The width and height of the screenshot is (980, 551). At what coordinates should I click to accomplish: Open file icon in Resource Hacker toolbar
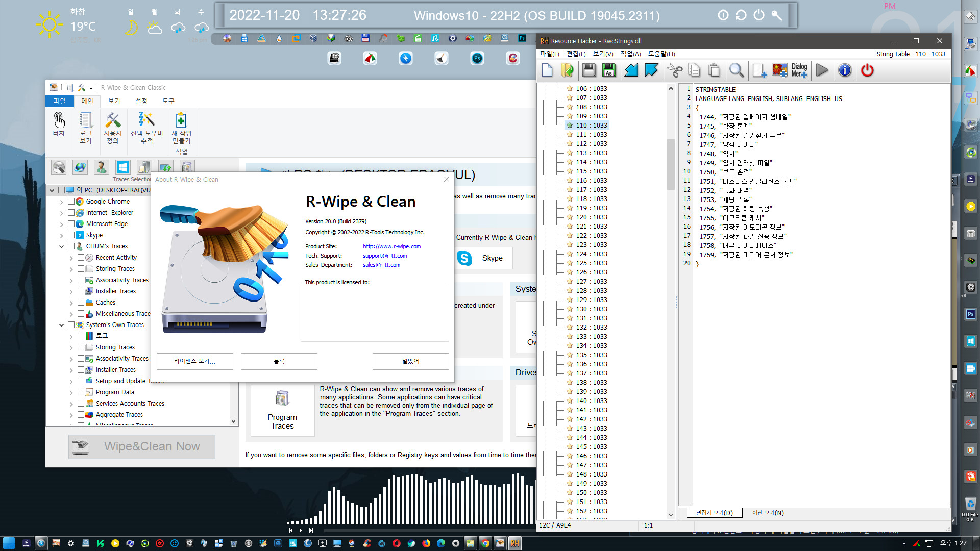567,70
